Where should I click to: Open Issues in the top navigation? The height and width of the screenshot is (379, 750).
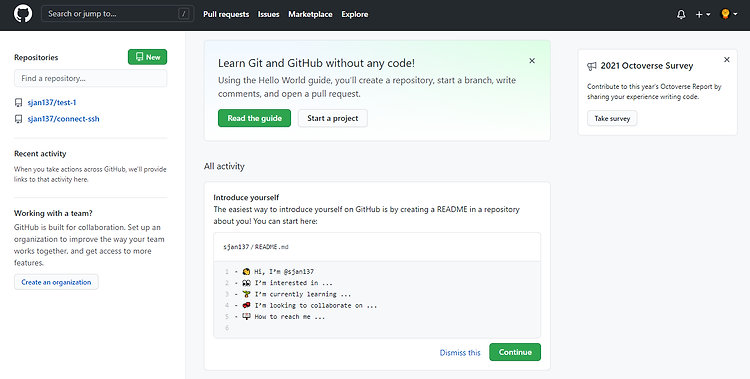point(268,14)
